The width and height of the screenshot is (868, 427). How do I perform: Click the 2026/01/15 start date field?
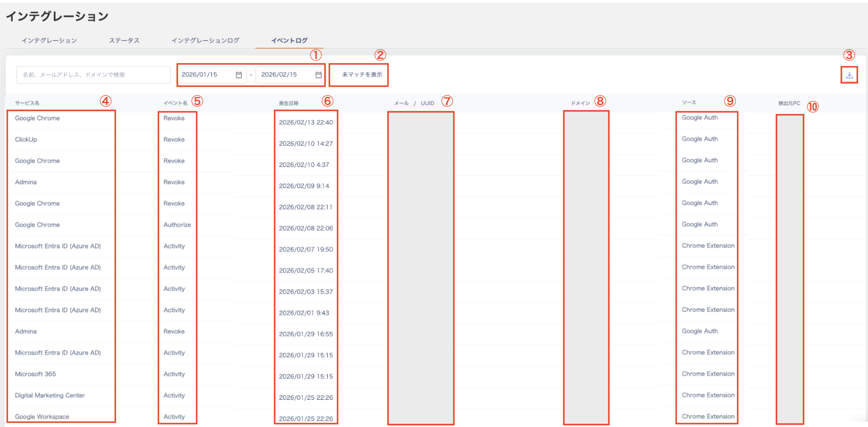coord(212,75)
